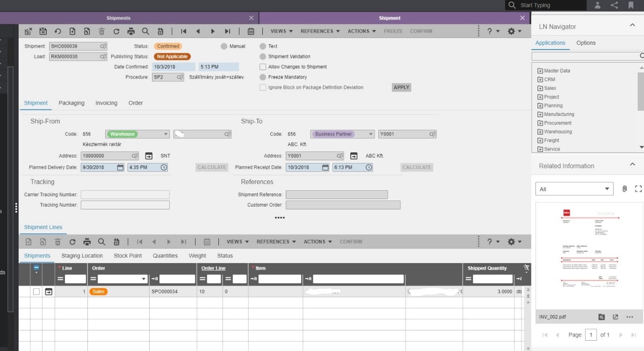Save the shipment record
Viewport: 644px width, 351px height.
pyautogui.click(x=43, y=31)
